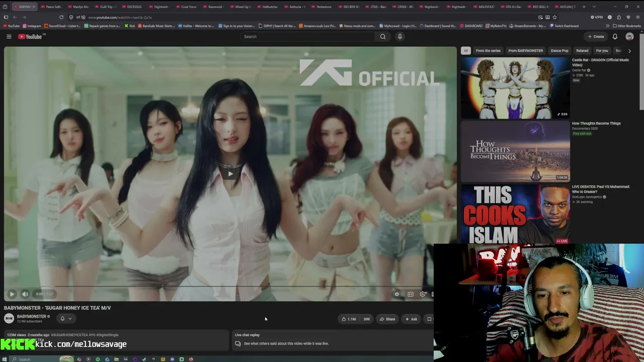
Task: Toggle the autoplay switch in player
Action: (397, 294)
